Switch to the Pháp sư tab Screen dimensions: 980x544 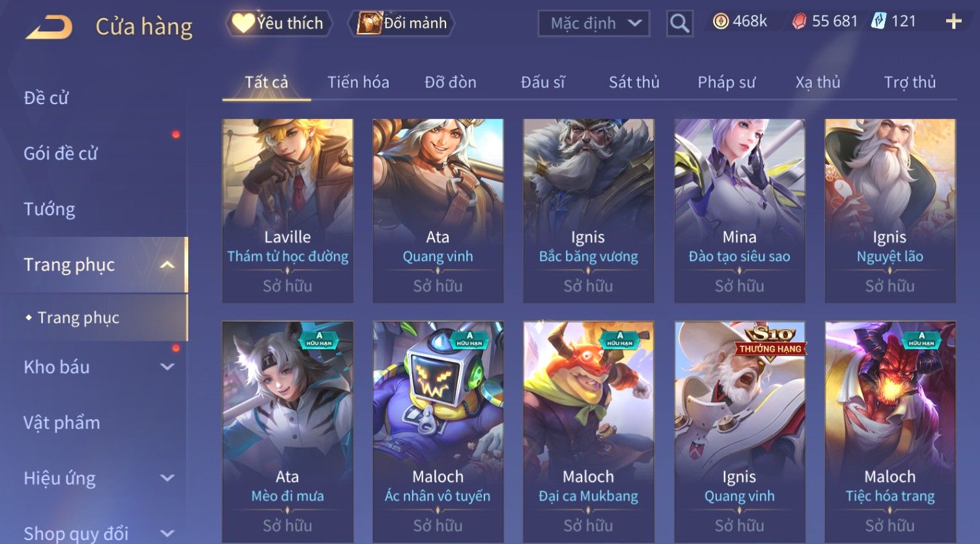[x=726, y=83]
